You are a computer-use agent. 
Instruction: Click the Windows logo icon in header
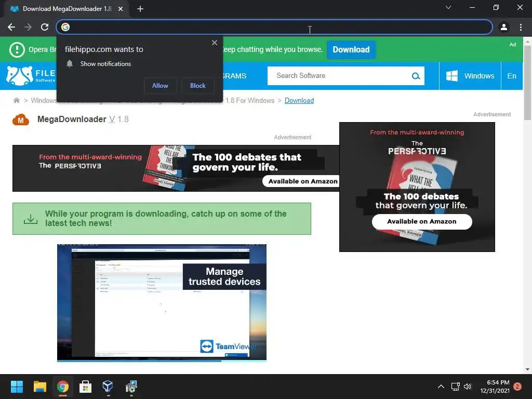click(452, 76)
